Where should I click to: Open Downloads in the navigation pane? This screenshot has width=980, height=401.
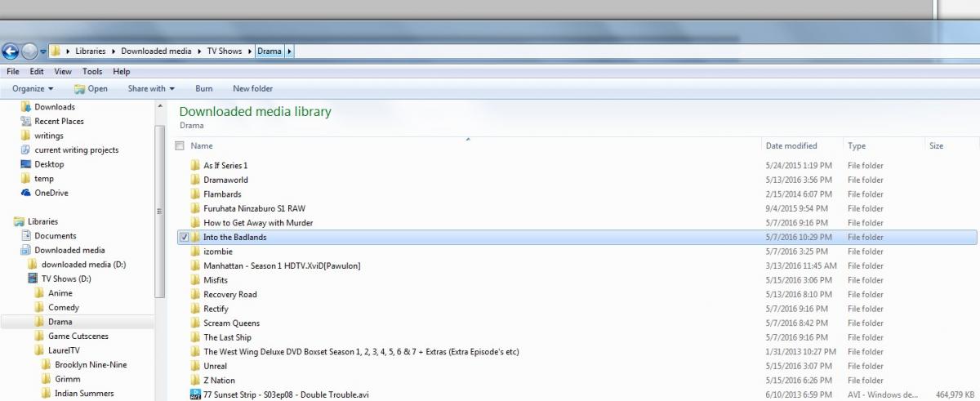pos(54,107)
